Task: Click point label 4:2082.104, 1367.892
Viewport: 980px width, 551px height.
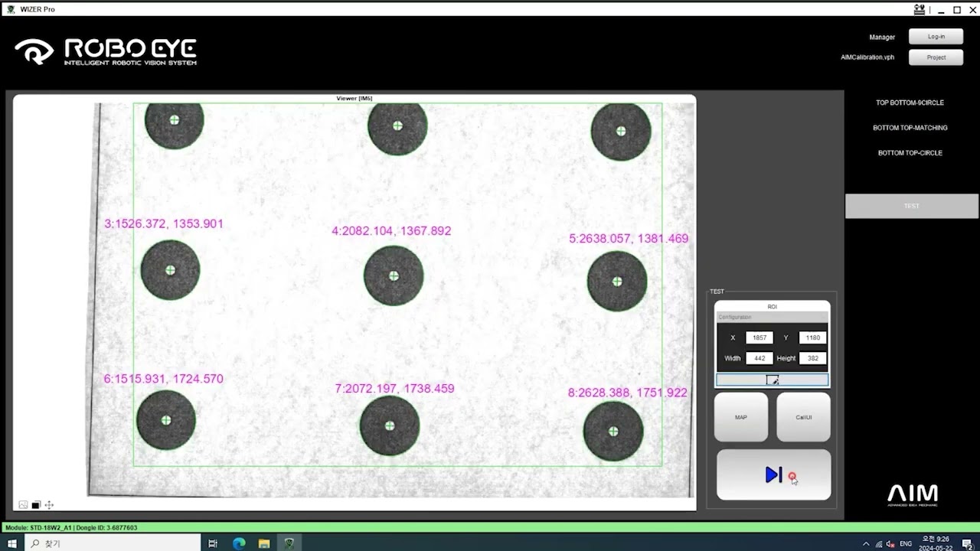Action: click(x=391, y=231)
